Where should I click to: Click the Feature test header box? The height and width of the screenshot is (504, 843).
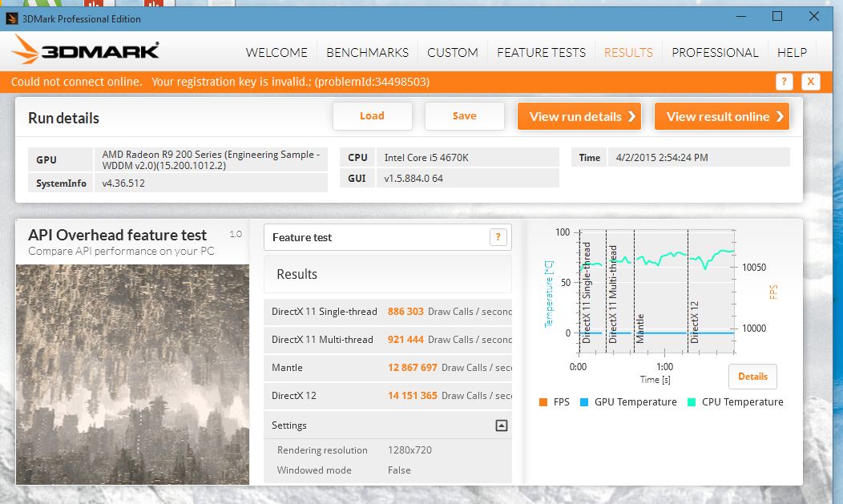[x=388, y=237]
